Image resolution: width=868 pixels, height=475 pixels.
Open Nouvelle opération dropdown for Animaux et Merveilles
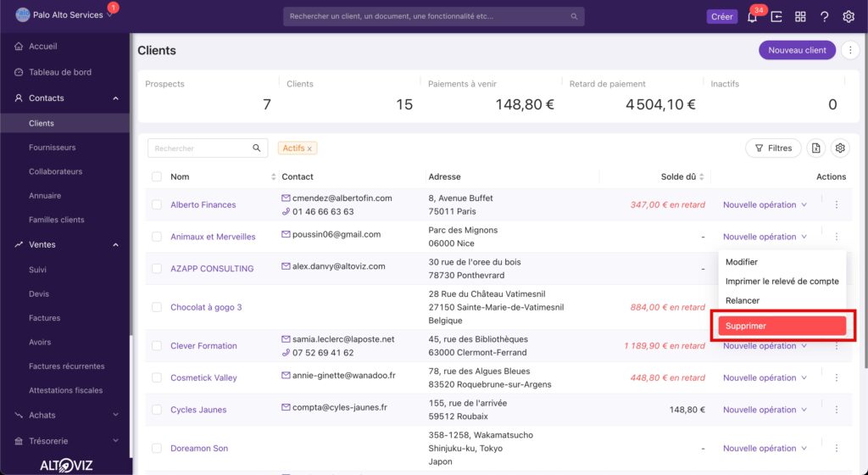(765, 237)
